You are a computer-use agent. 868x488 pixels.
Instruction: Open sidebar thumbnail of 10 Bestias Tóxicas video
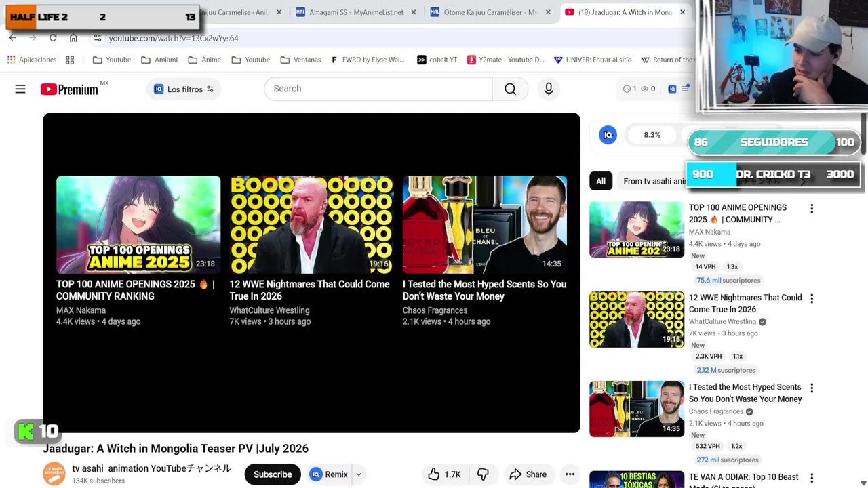pyautogui.click(x=637, y=479)
